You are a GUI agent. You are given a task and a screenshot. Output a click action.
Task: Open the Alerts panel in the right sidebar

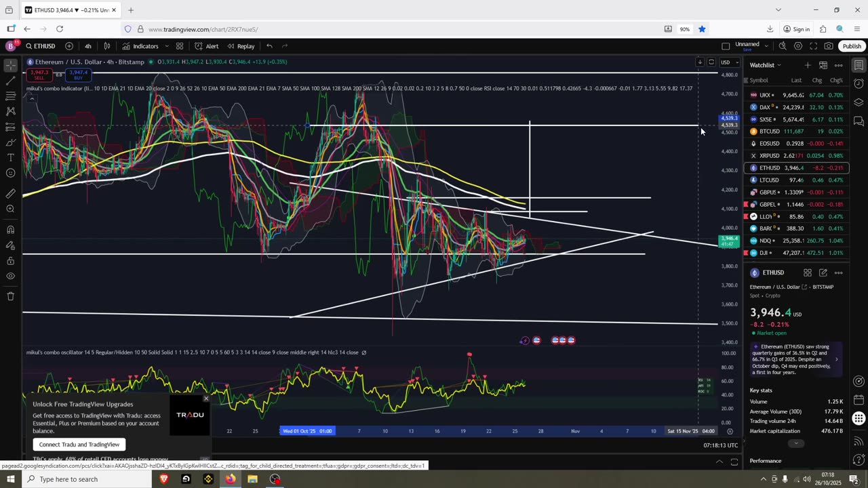point(859,84)
